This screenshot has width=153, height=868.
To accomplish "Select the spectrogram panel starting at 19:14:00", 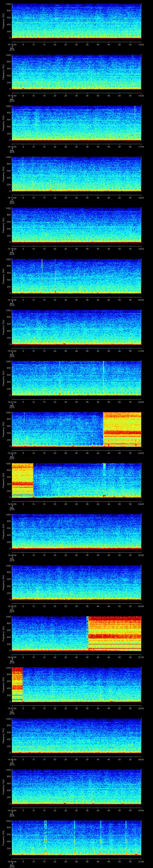I will tap(76, 21).
